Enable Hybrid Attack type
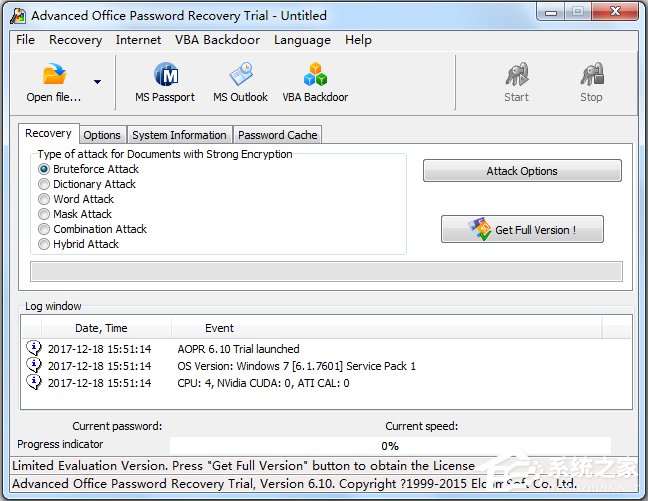 point(44,244)
